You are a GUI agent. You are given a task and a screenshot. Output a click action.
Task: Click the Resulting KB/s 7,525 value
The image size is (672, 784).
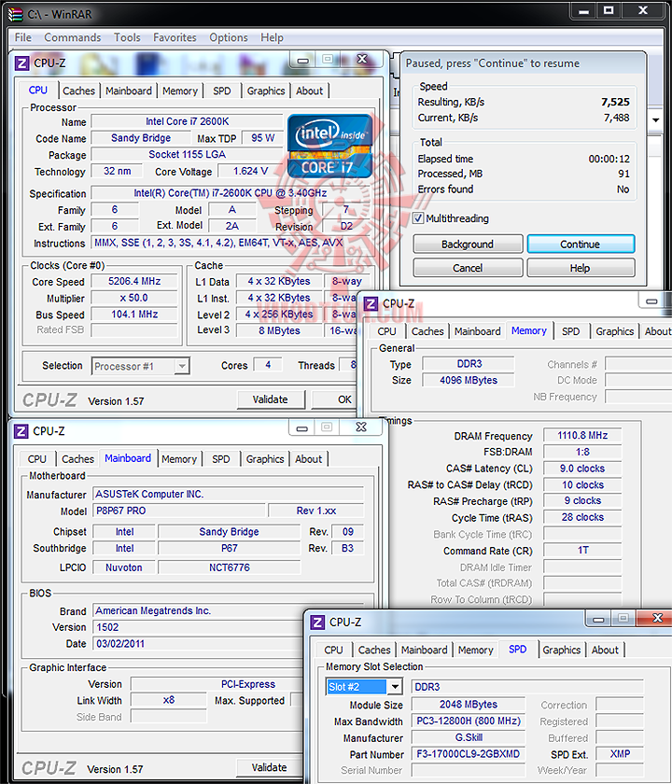[x=615, y=102]
